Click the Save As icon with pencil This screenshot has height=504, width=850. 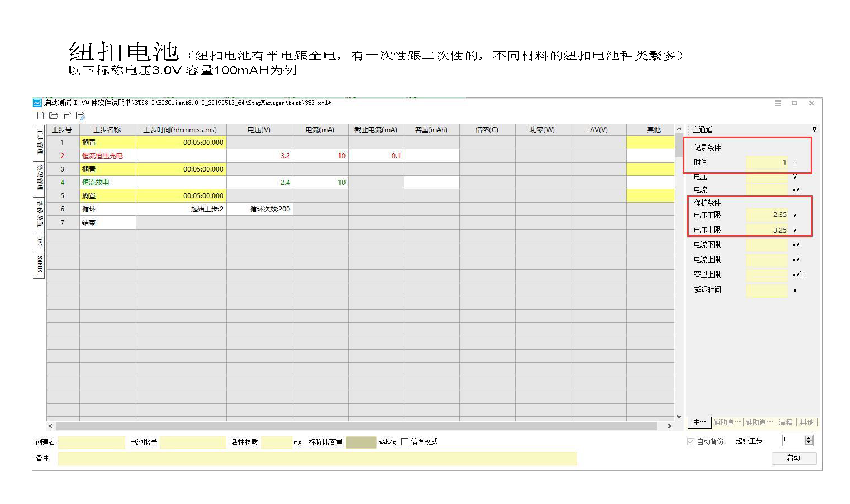(x=81, y=115)
